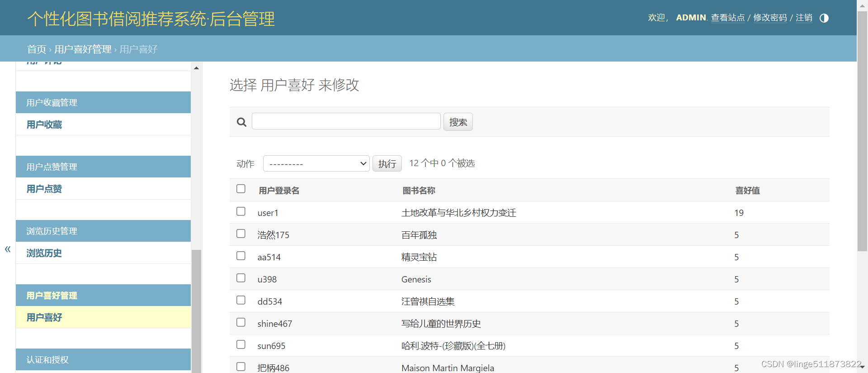Click book title 精灵宝钻
Screen dimensions: 868x373
pos(419,257)
